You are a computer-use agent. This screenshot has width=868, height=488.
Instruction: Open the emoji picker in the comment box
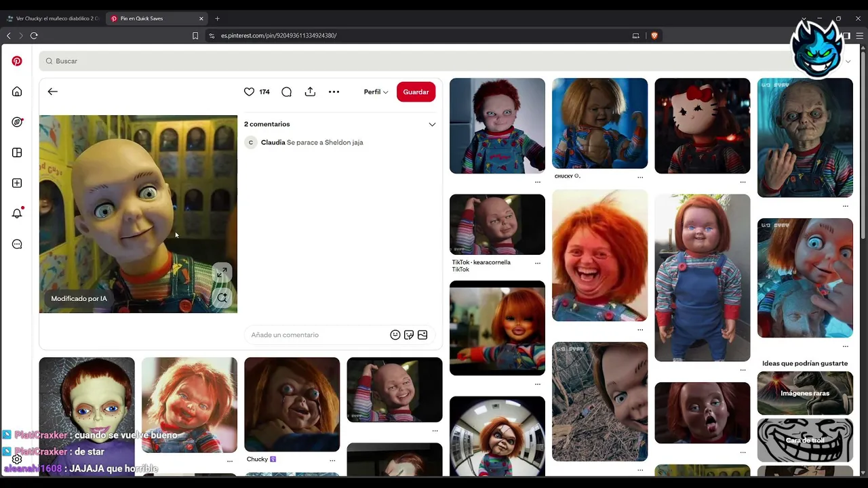[395, 335]
